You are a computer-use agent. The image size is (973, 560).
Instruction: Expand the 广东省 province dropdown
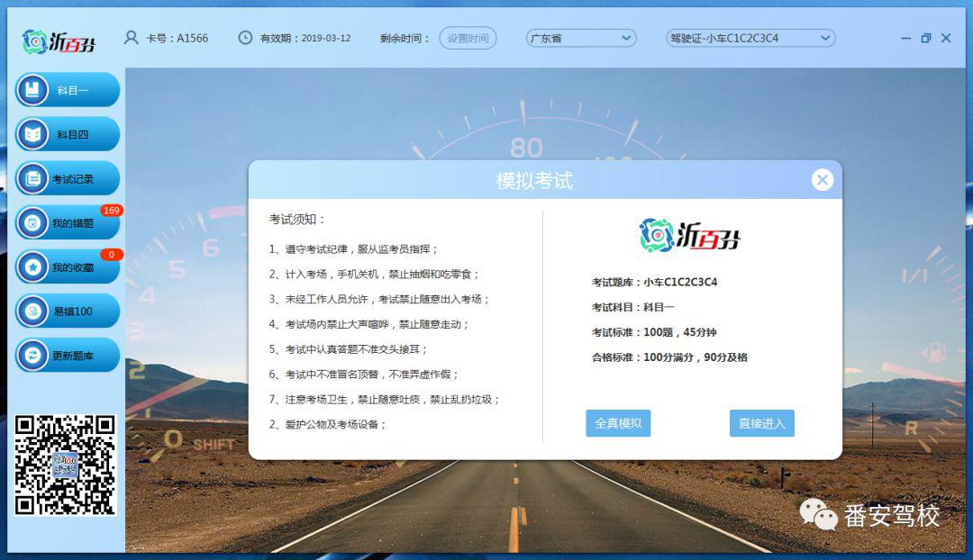coord(581,38)
